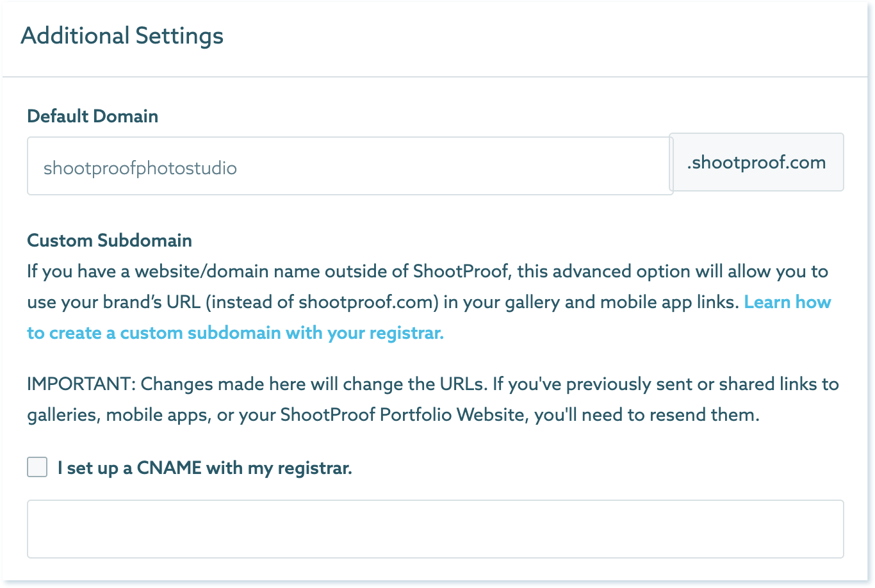The width and height of the screenshot is (875, 588).
Task: Click the Default Domain label
Action: pos(92,117)
